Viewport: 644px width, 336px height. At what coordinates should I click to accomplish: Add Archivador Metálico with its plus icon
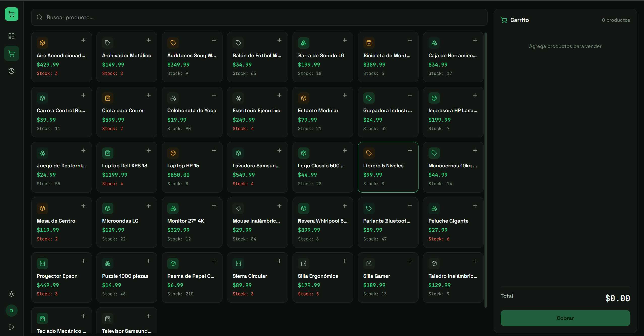click(149, 40)
